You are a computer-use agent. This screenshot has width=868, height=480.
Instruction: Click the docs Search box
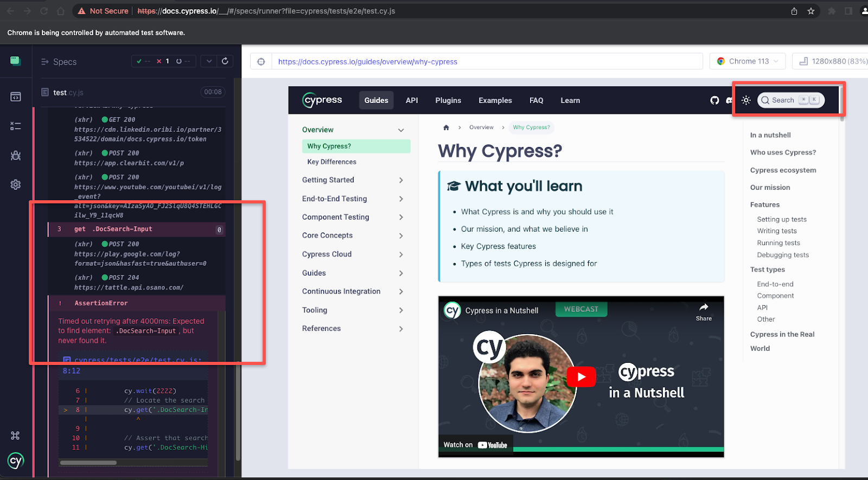point(790,100)
